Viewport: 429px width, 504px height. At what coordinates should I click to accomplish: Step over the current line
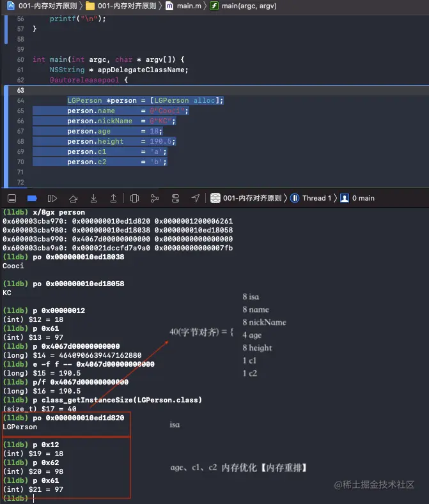[74, 198]
